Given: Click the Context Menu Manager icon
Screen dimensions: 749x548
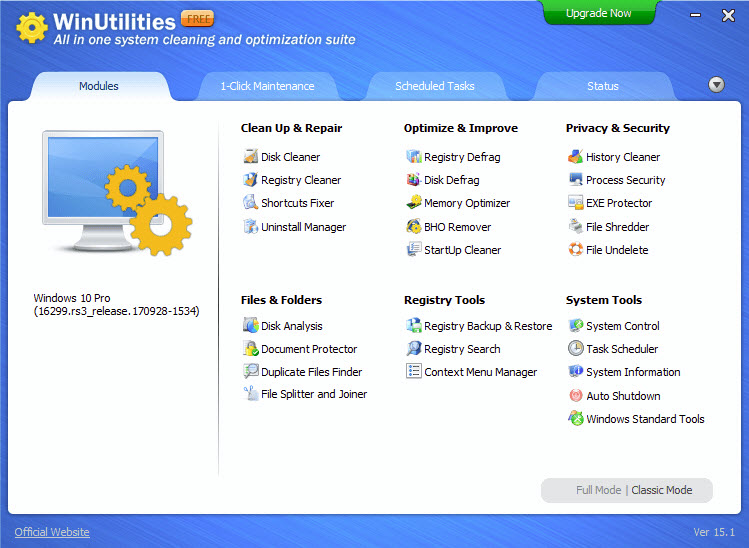Looking at the screenshot, I should click(414, 371).
